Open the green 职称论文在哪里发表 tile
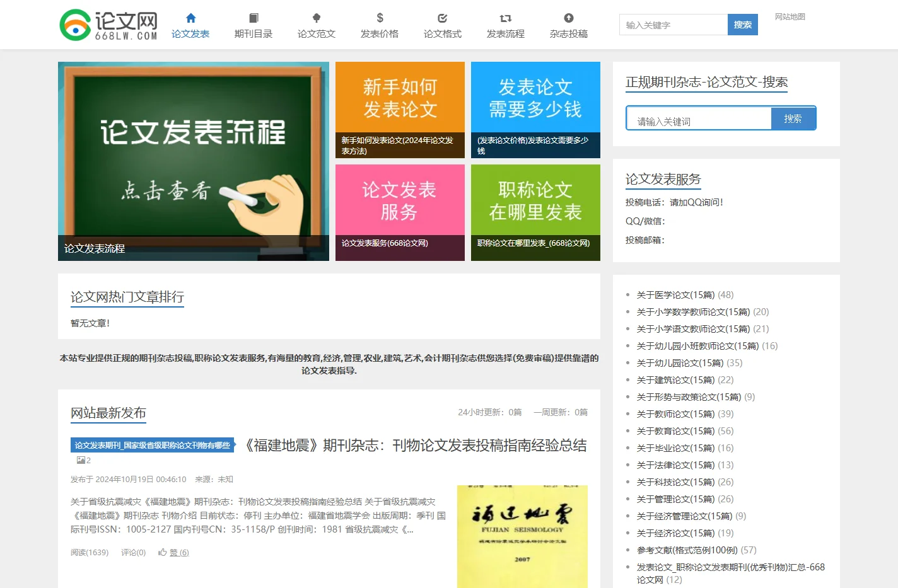The height and width of the screenshot is (588, 898). click(x=535, y=212)
